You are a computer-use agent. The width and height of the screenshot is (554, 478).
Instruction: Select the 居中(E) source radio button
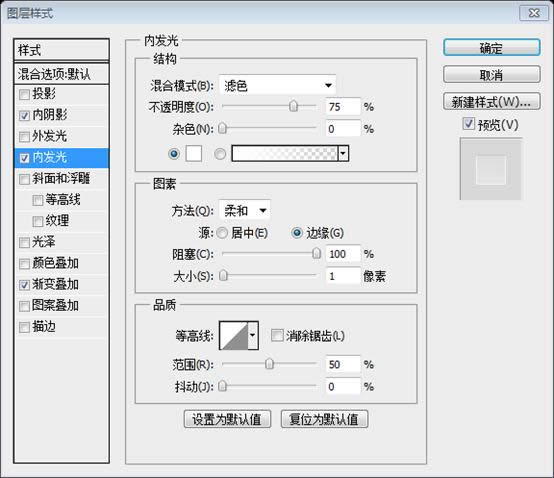(x=222, y=233)
